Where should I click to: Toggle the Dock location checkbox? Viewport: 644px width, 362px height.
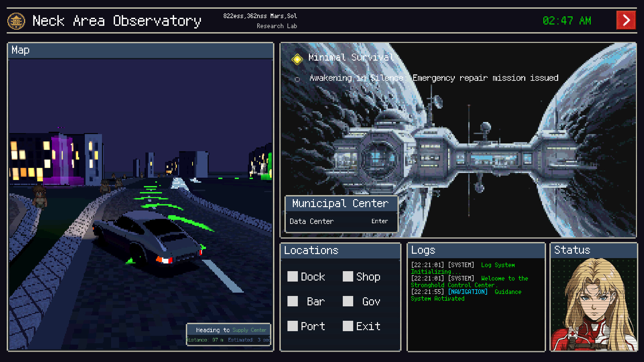point(292,277)
